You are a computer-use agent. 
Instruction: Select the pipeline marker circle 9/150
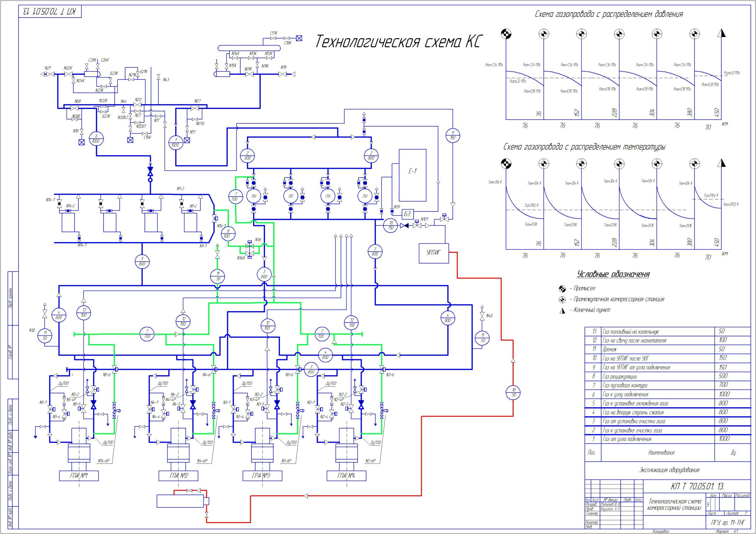coord(452,135)
